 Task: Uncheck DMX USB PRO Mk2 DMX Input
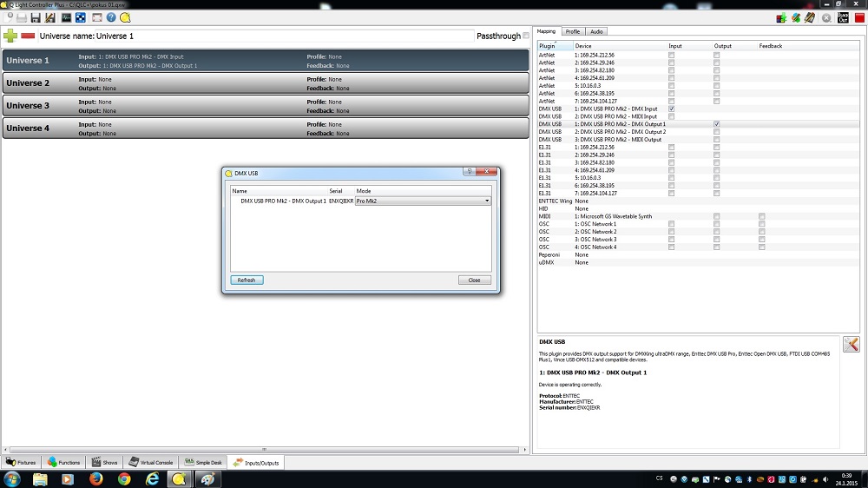click(672, 109)
